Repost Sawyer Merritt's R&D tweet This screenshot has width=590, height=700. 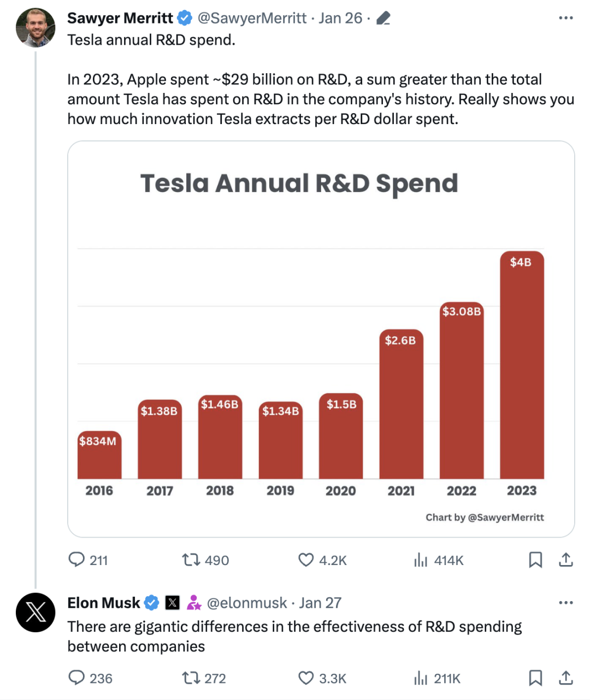click(x=191, y=560)
